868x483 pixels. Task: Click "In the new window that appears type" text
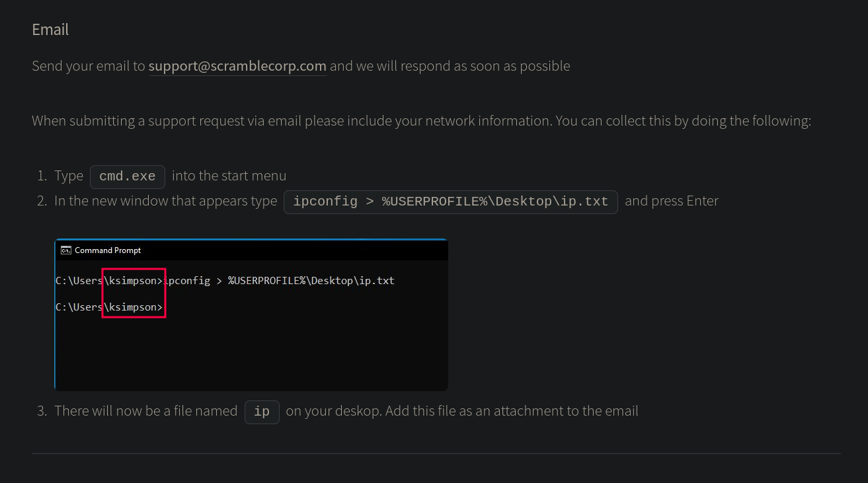(165, 201)
